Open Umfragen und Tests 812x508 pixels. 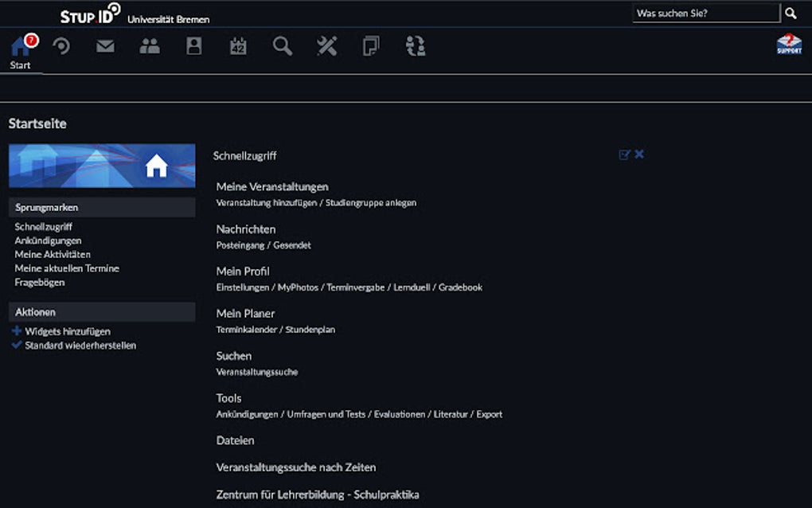coord(326,415)
